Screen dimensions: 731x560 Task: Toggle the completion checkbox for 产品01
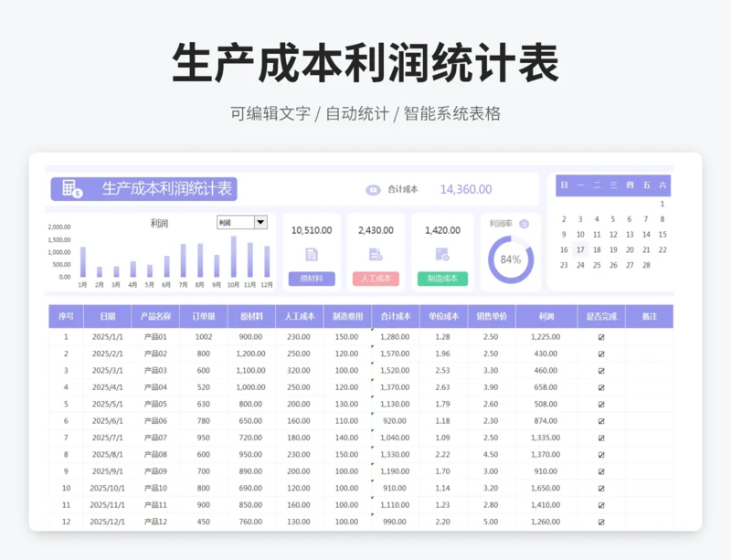coord(600,337)
